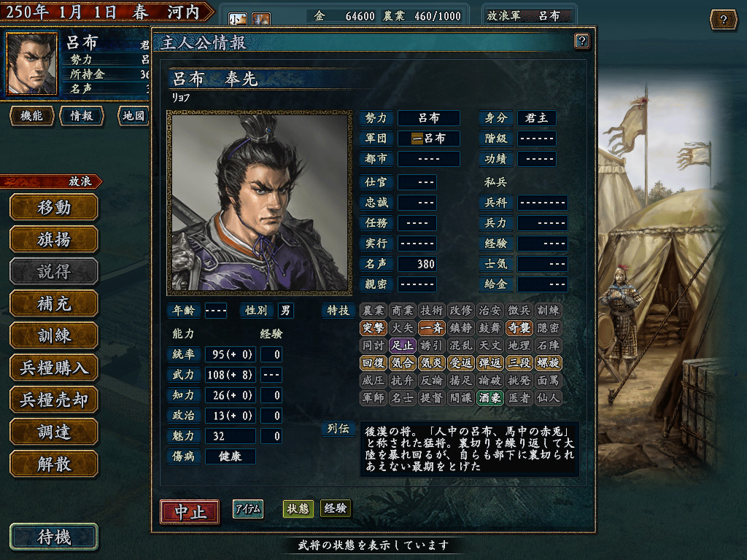
Task: Click the 待機 standby button
Action: [x=54, y=537]
